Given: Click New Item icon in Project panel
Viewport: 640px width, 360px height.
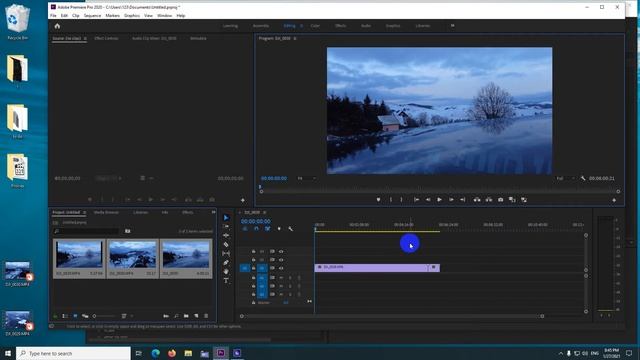Looking at the screenshot, I should pyautogui.click(x=196, y=316).
